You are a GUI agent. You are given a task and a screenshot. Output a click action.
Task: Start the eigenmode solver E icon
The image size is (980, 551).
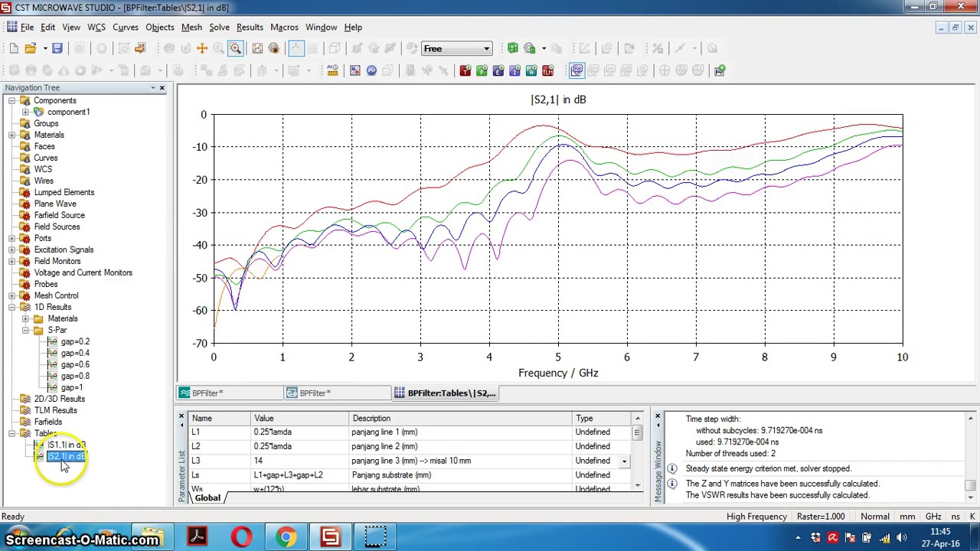498,70
